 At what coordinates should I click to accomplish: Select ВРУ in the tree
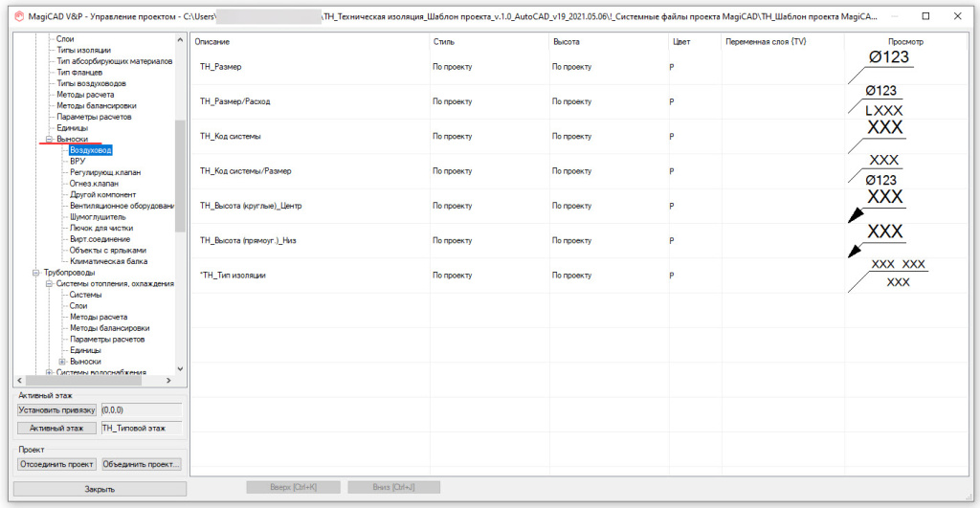click(78, 161)
